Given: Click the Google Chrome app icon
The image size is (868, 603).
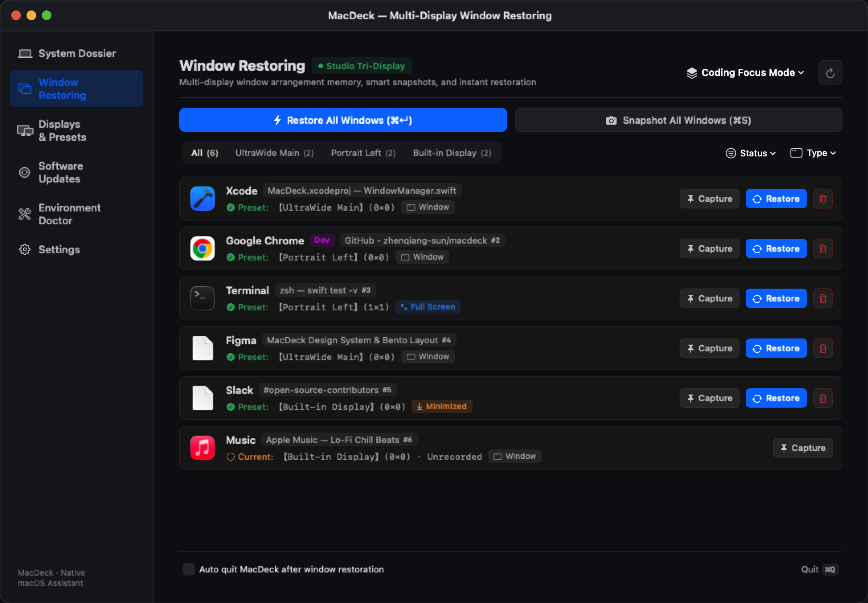Looking at the screenshot, I should [x=202, y=248].
